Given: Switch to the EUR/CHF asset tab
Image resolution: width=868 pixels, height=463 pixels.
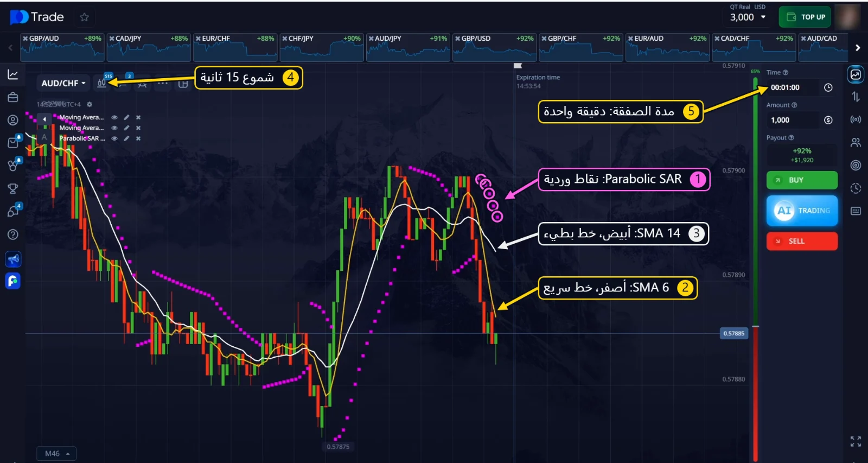Looking at the screenshot, I should 235,47.
